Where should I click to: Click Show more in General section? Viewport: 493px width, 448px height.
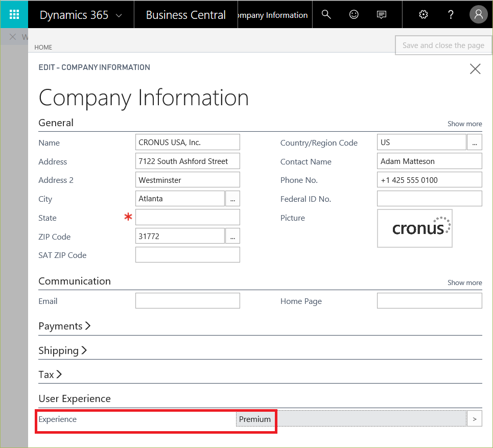tap(465, 124)
